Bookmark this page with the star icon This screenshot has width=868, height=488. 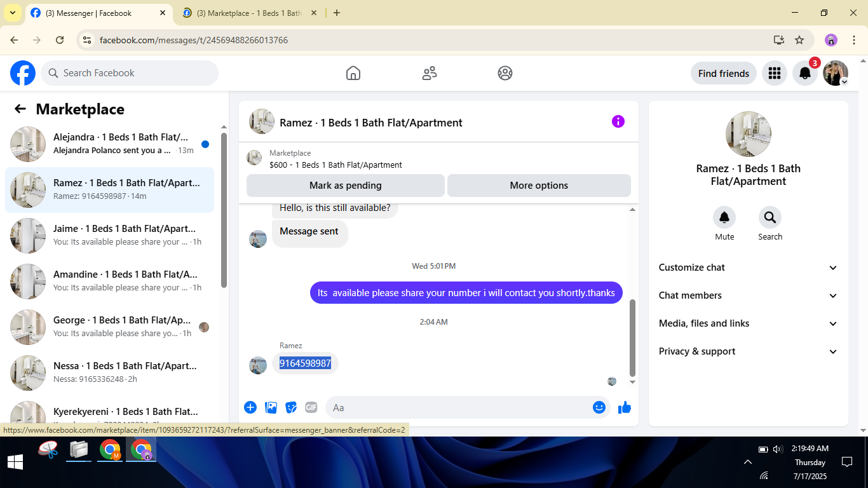pos(799,40)
